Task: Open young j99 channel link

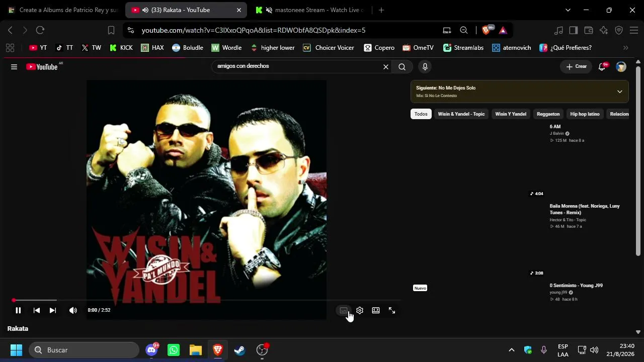Action: (x=558, y=292)
